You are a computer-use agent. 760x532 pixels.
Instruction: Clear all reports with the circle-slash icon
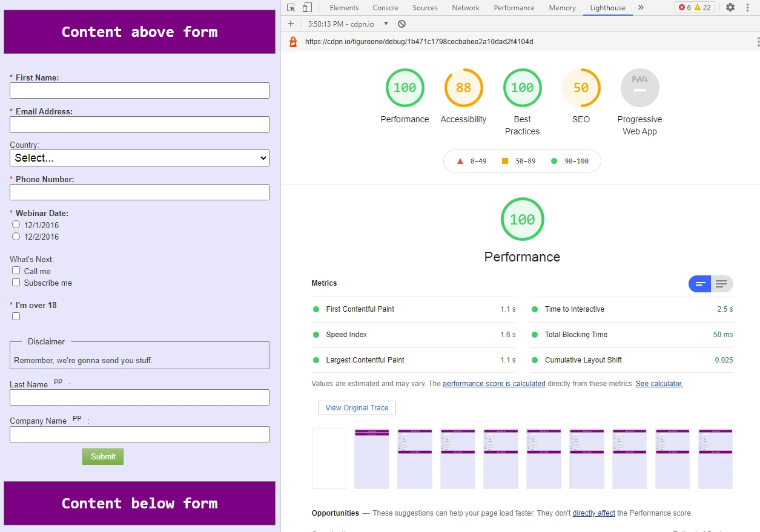pos(401,24)
